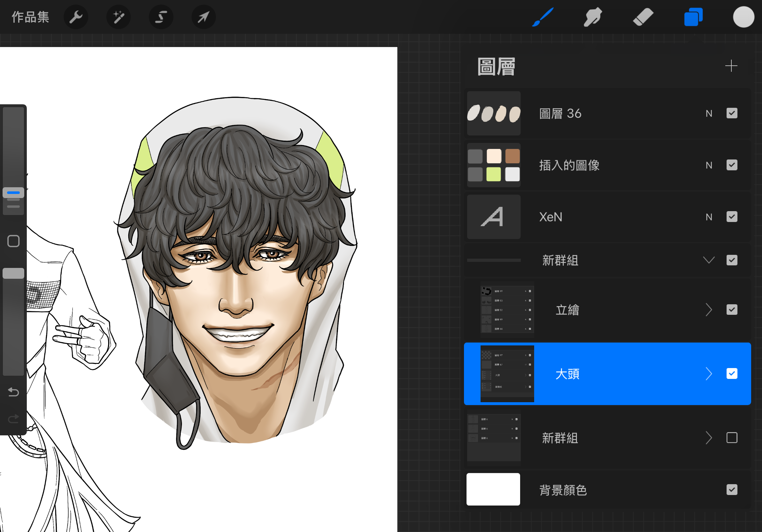Tap the undo arrow
The height and width of the screenshot is (532, 762).
[13, 392]
